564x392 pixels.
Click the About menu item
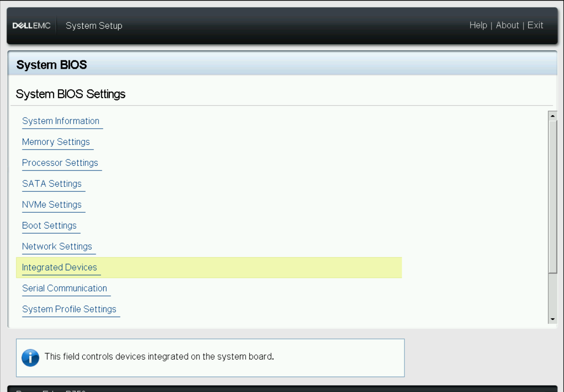[507, 25]
